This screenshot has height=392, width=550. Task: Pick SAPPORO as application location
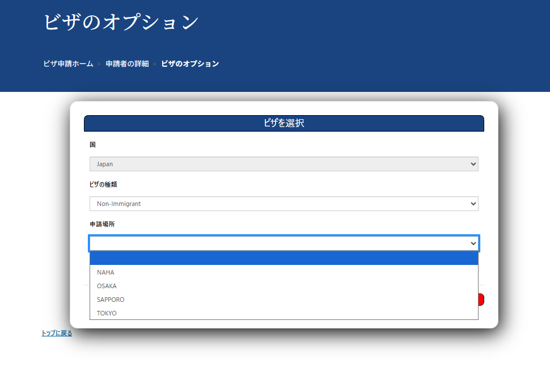(x=111, y=300)
